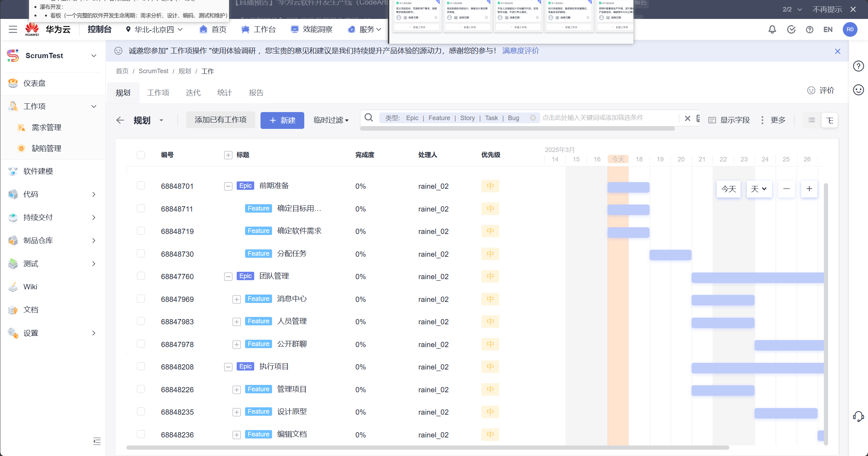The image size is (868, 456).
Task: Check the 前期准备 epic row checkbox
Action: coord(141,186)
